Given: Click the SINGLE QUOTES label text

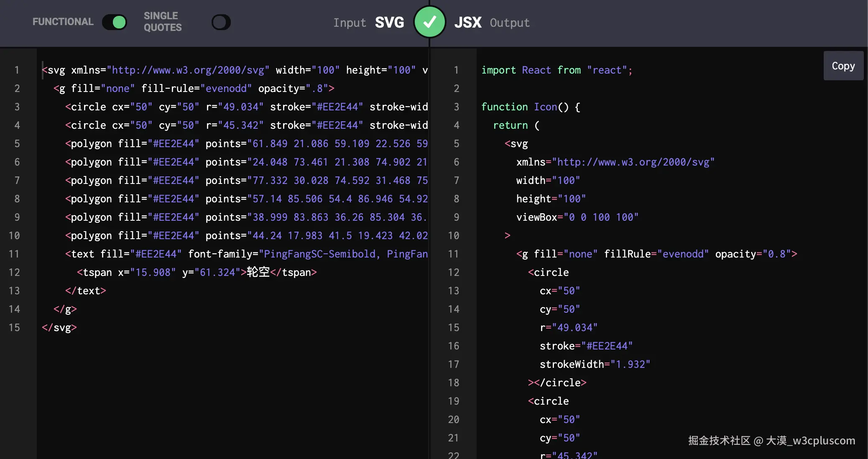Looking at the screenshot, I should (162, 22).
